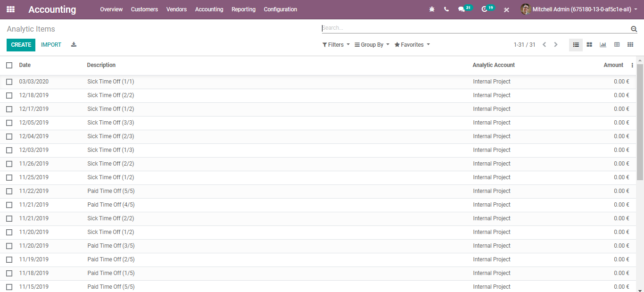Screen dimensions: 644x292
Task: Click the vertical scrollbar thumb
Action: (x=640, y=122)
